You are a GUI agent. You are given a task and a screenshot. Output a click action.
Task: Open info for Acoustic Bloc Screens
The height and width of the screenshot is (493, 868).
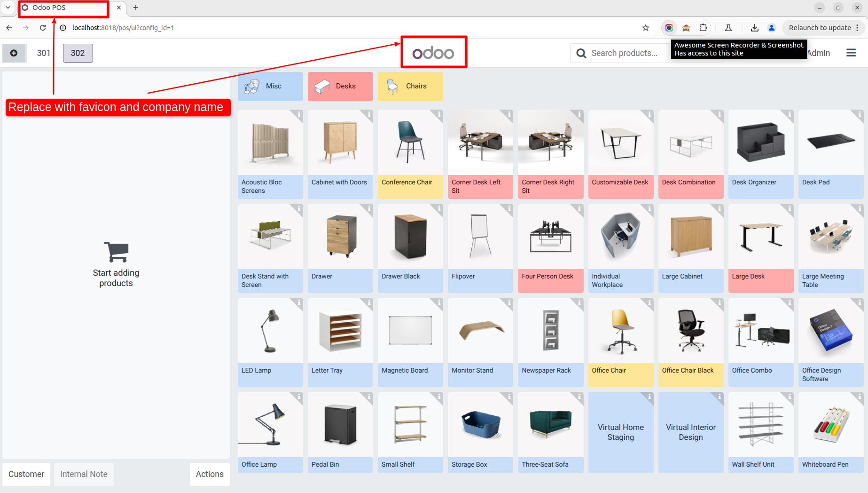(298, 114)
